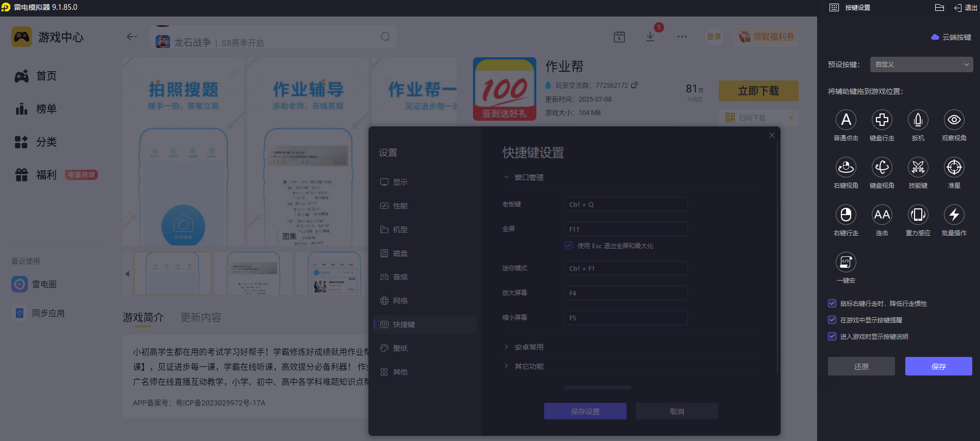Select the 右键视角 icon
This screenshot has height=441, width=980.
(x=846, y=167)
